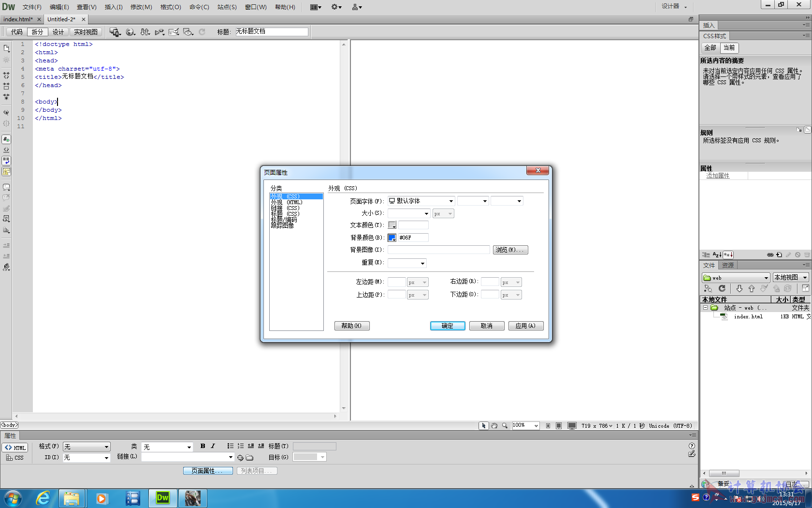The height and width of the screenshot is (508, 812).
Task: Open the 类 class dropdown
Action: tap(167, 447)
